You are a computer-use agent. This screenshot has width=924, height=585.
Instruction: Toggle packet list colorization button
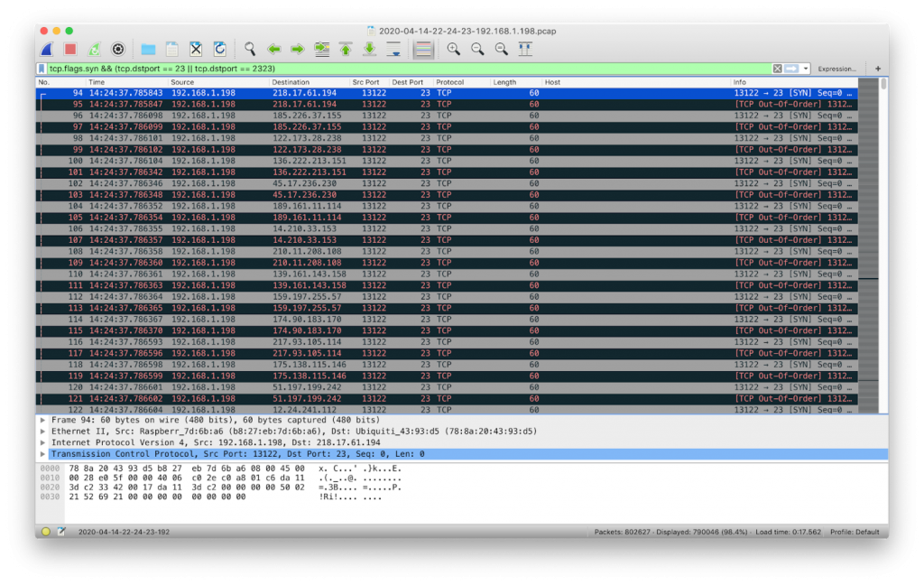423,50
